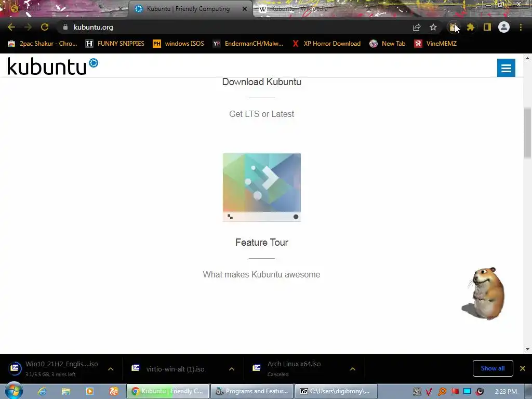Toggle the browser side panel
Viewport: 532px width, 399px height.
[x=487, y=27]
